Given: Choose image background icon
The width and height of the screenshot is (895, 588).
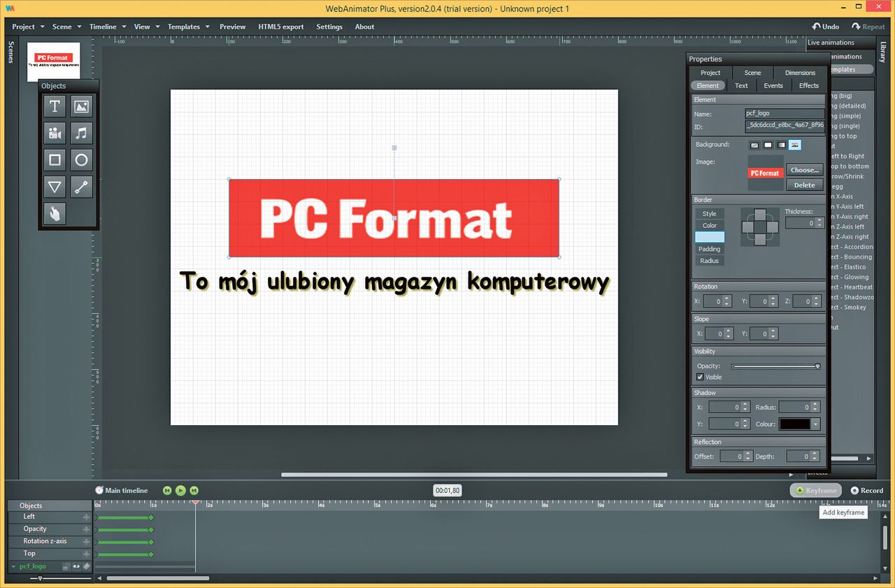Looking at the screenshot, I should [x=795, y=145].
